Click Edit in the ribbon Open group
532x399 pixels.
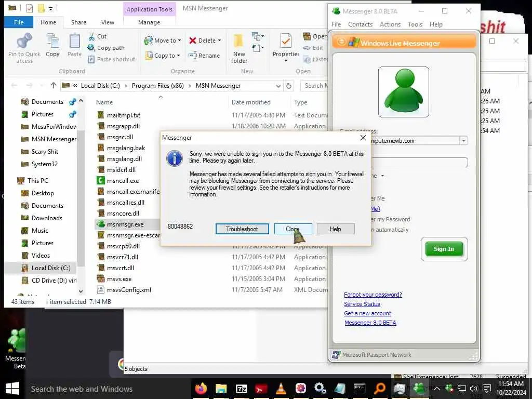pyautogui.click(x=313, y=48)
